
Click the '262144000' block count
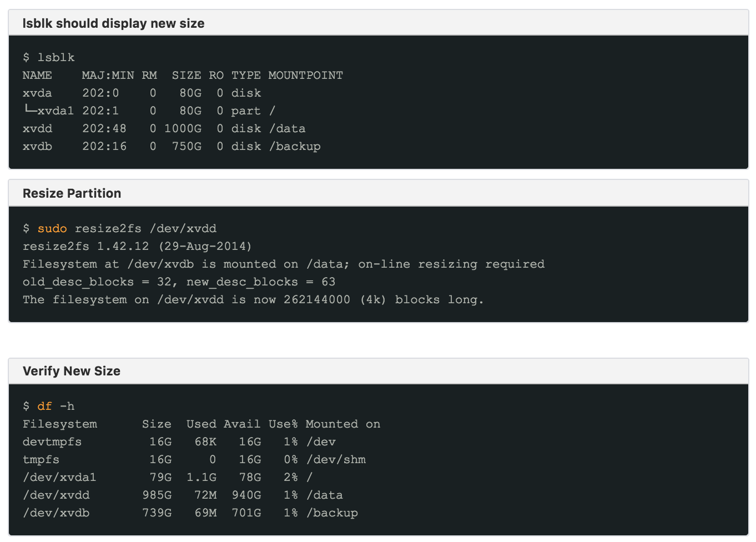click(317, 299)
